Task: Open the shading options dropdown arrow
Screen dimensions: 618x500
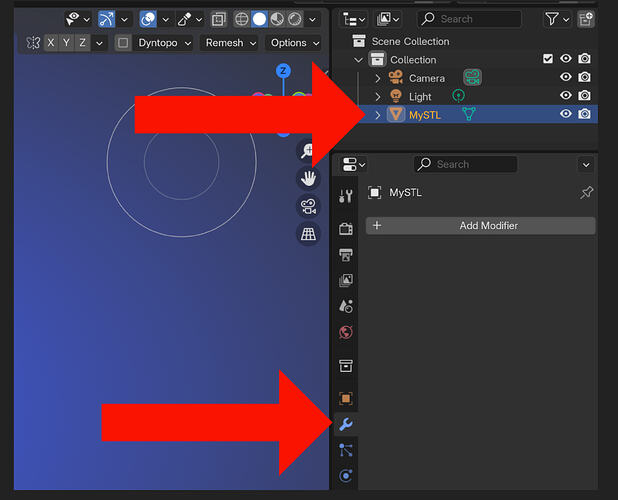Action: pyautogui.click(x=313, y=19)
